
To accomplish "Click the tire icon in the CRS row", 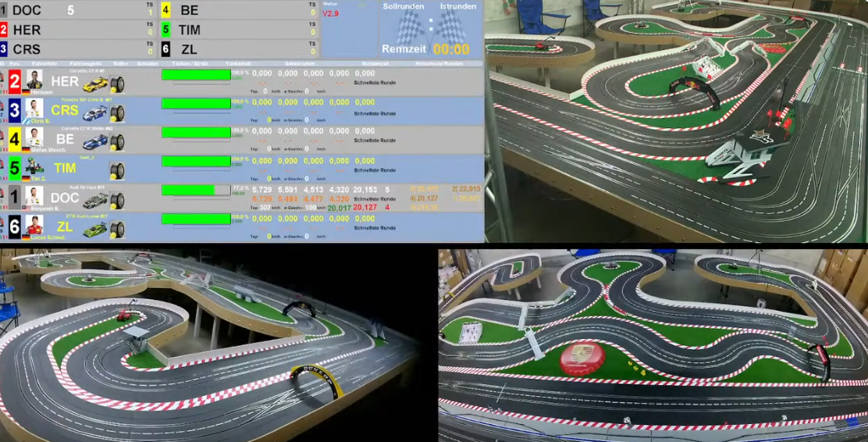I will point(117,113).
